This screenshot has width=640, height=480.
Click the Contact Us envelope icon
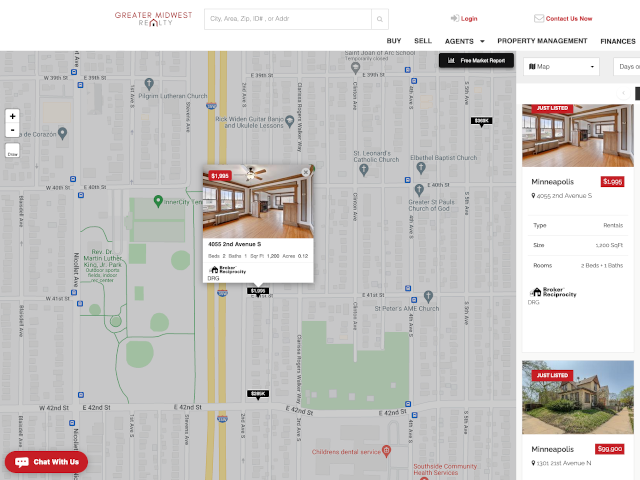click(x=539, y=18)
